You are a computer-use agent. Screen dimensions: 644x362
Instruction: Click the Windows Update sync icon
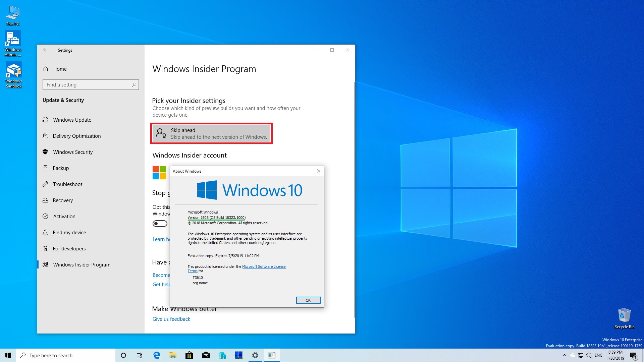45,120
